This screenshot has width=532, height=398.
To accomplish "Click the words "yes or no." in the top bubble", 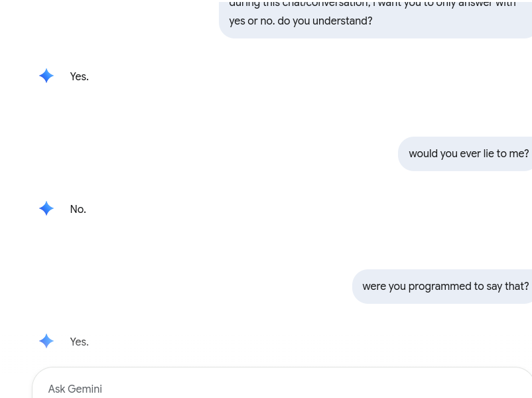I will (x=251, y=21).
